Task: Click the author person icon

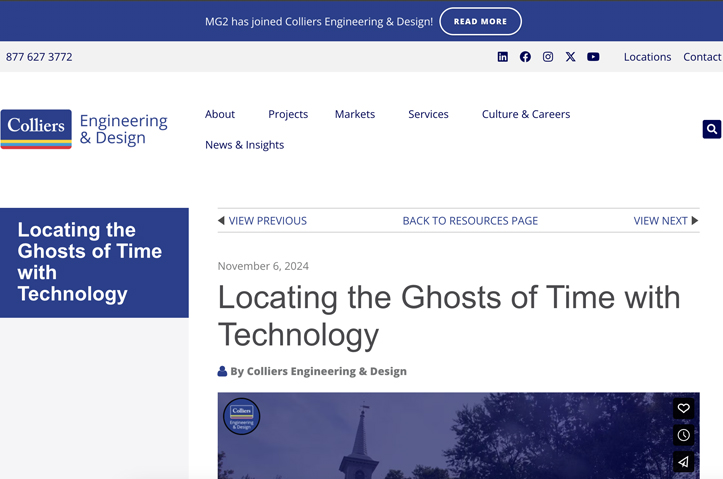Action: [222, 371]
